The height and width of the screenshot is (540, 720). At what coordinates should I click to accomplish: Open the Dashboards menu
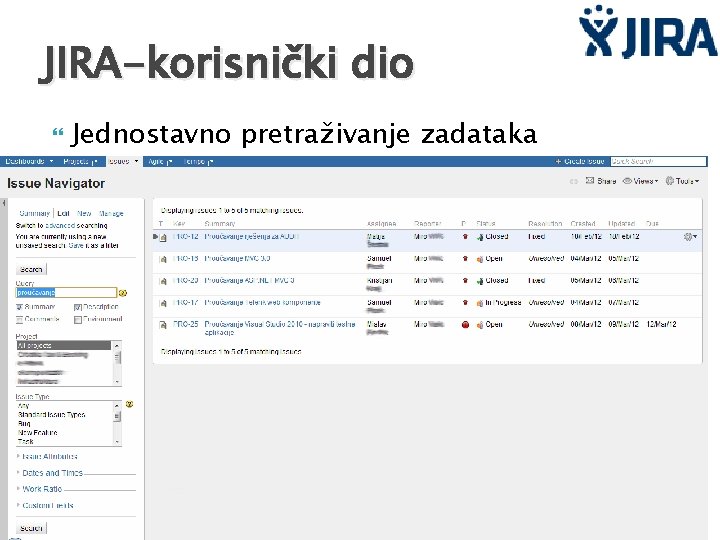tap(30, 161)
